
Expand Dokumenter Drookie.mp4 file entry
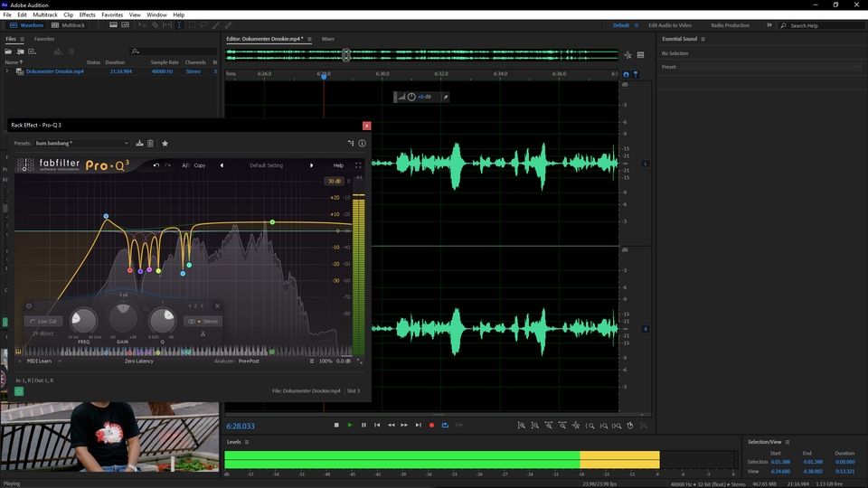pos(7,71)
